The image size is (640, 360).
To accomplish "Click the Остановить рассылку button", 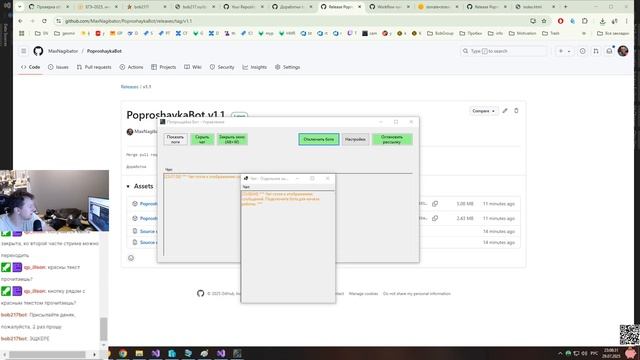I will click(x=392, y=139).
